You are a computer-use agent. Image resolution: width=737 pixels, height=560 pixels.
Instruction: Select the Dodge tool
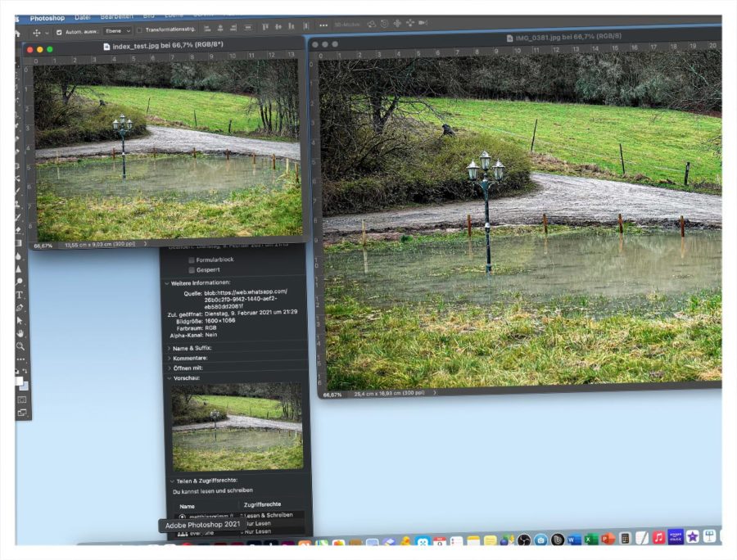coord(19,282)
